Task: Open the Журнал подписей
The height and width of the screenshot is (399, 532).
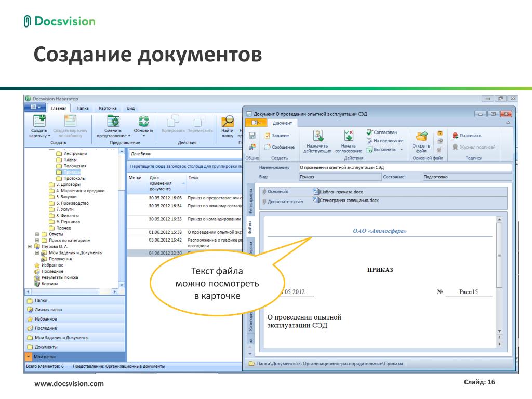Action: [474, 147]
